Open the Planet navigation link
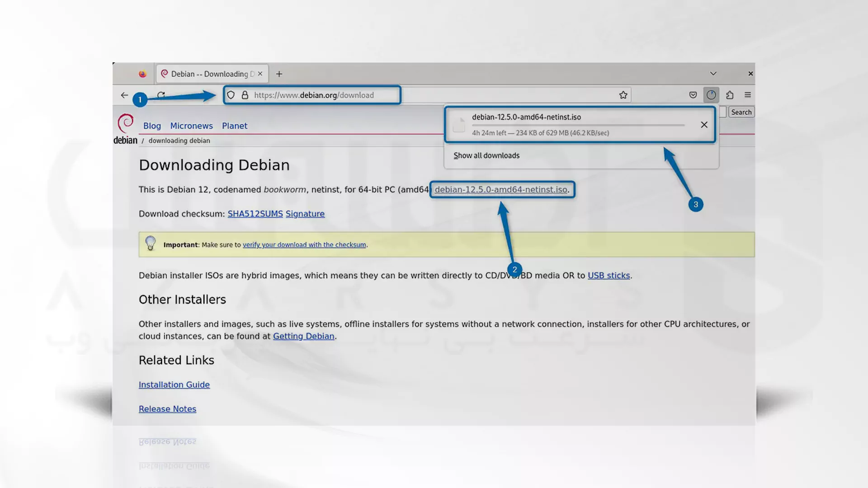The width and height of the screenshot is (868, 488). click(235, 126)
